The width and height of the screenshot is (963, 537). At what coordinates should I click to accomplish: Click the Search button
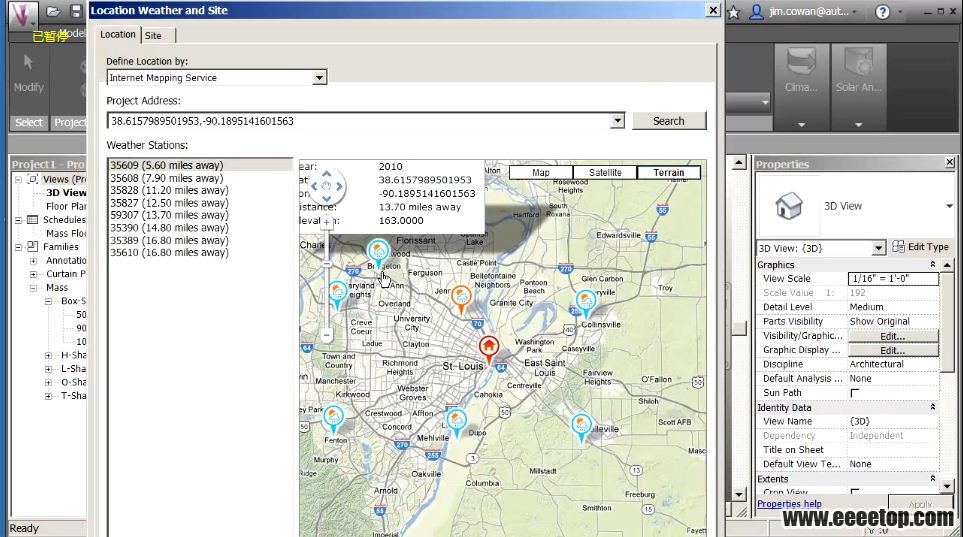[669, 121]
